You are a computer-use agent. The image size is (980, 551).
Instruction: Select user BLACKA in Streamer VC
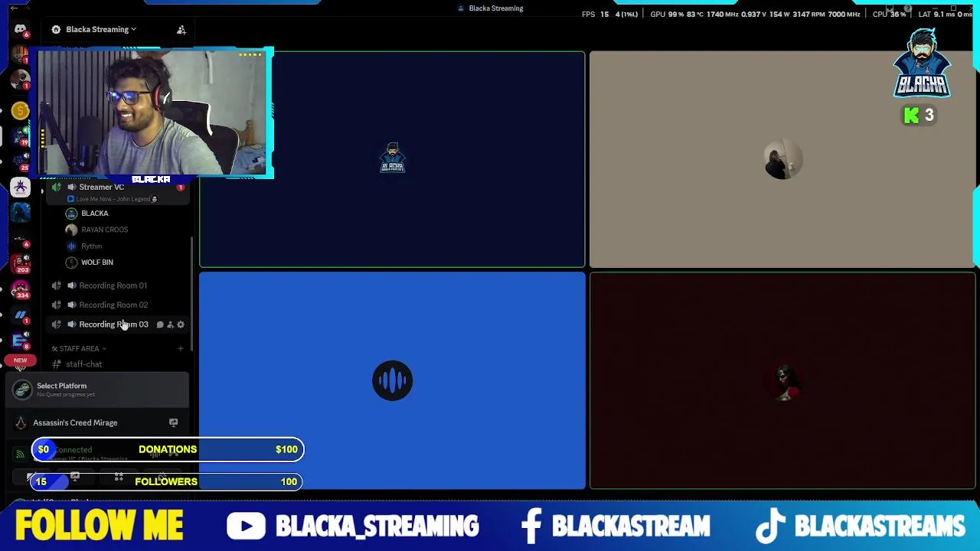95,213
